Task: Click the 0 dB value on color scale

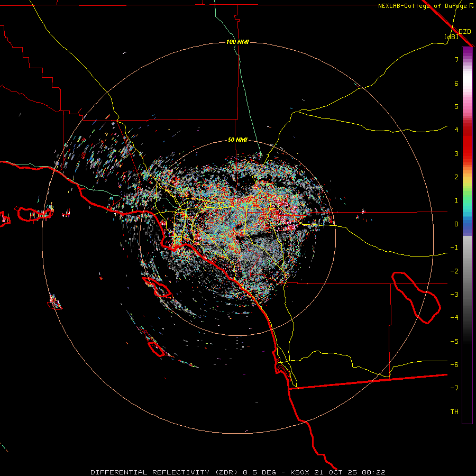Action: [456, 224]
